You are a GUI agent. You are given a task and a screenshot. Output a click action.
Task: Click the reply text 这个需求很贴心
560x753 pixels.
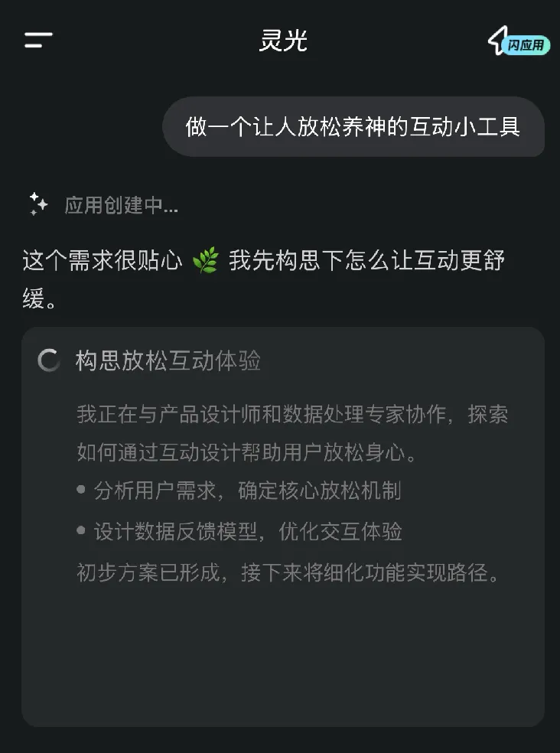tap(103, 262)
